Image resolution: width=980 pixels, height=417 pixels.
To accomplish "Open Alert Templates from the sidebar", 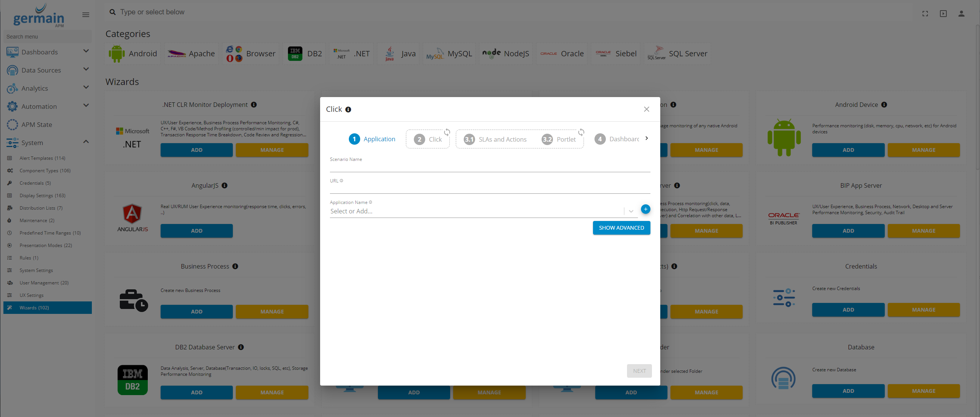I will (37, 158).
